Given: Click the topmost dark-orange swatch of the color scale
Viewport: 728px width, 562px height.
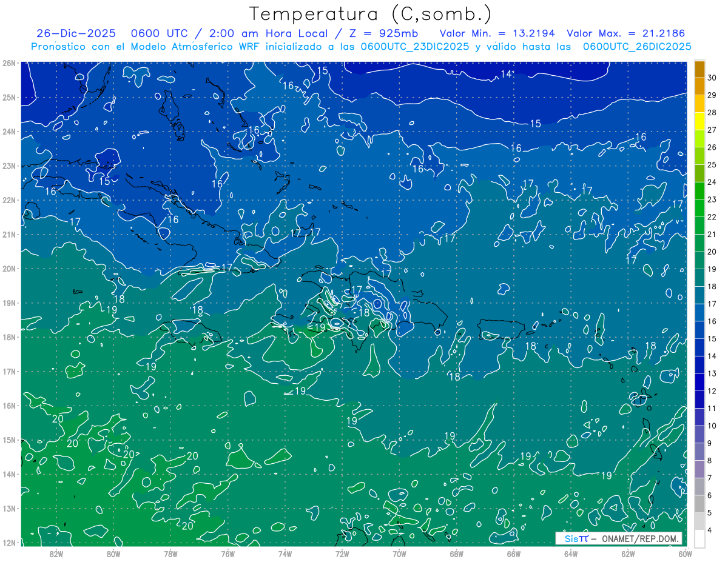Looking at the screenshot, I should coord(699,69).
